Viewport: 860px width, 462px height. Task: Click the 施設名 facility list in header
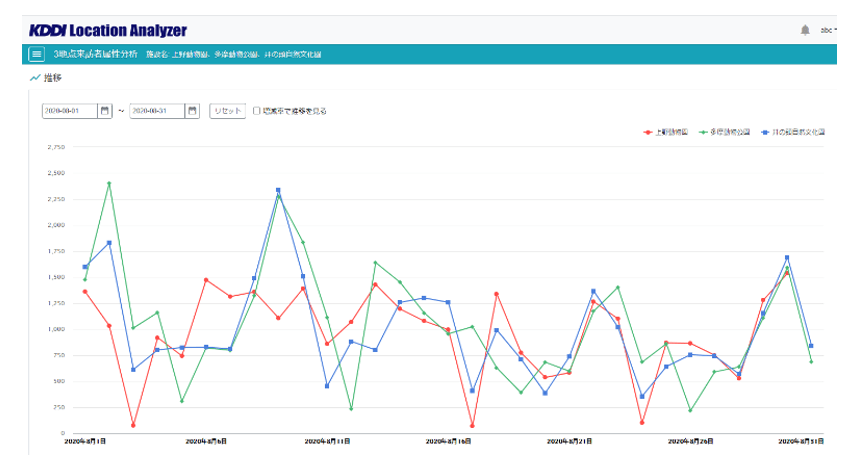tap(233, 54)
